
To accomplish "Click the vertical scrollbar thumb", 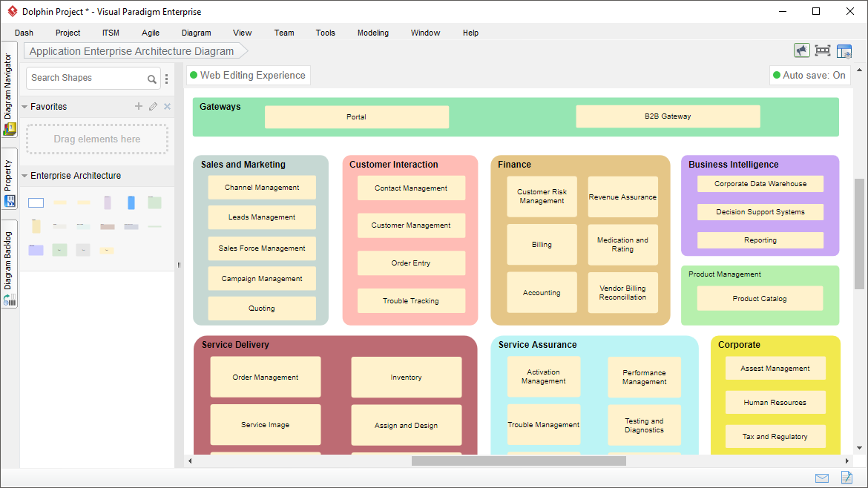I will [859, 234].
